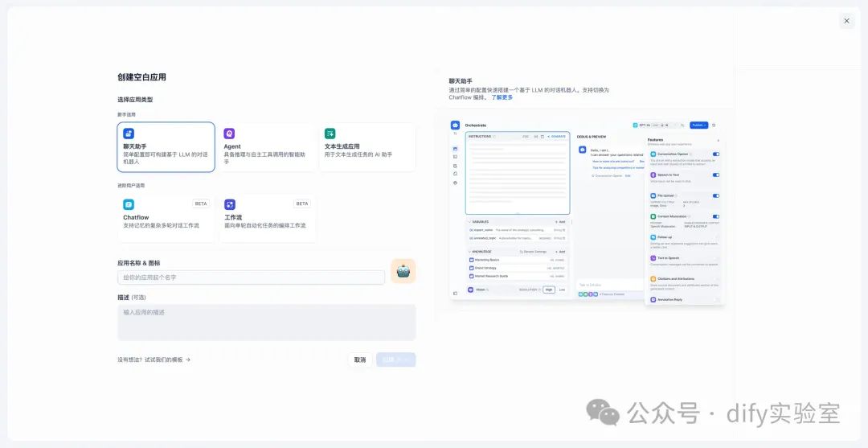Focus the 输入应用的描述 description box
The height and width of the screenshot is (448, 868).
pos(267,323)
